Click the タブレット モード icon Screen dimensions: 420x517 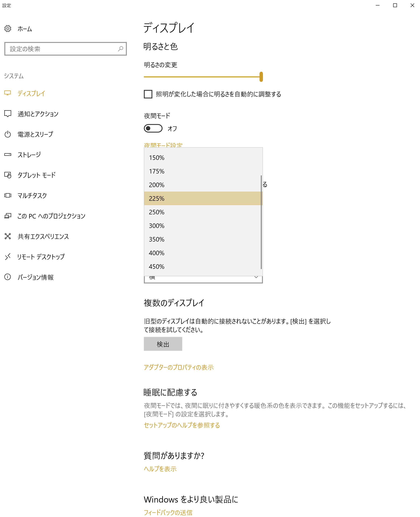click(x=8, y=175)
